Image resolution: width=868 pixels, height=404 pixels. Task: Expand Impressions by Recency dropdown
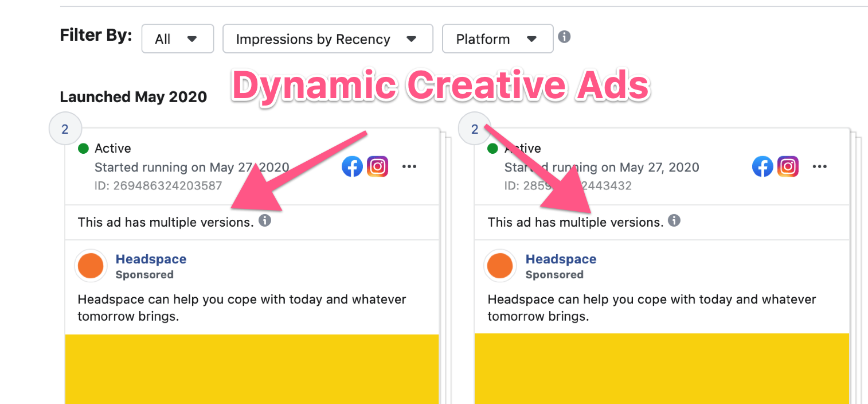click(327, 39)
